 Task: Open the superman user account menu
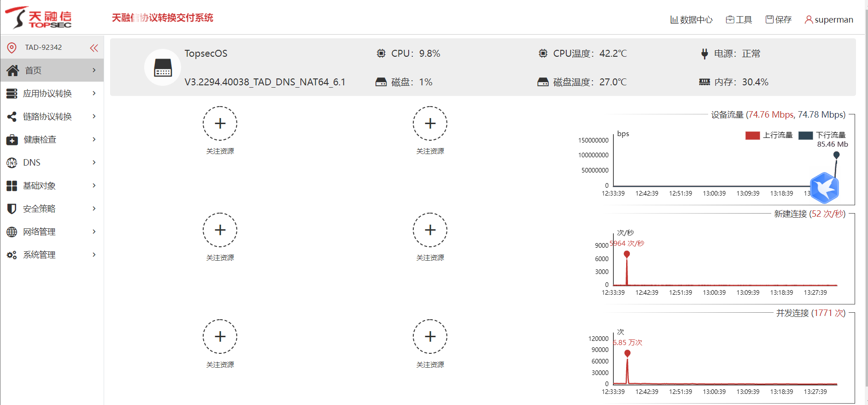tap(829, 20)
